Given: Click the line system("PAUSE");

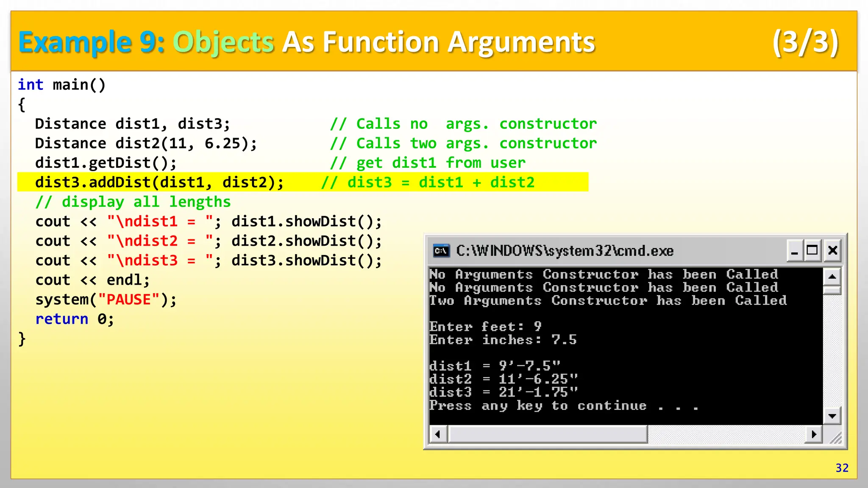Looking at the screenshot, I should 106,299.
